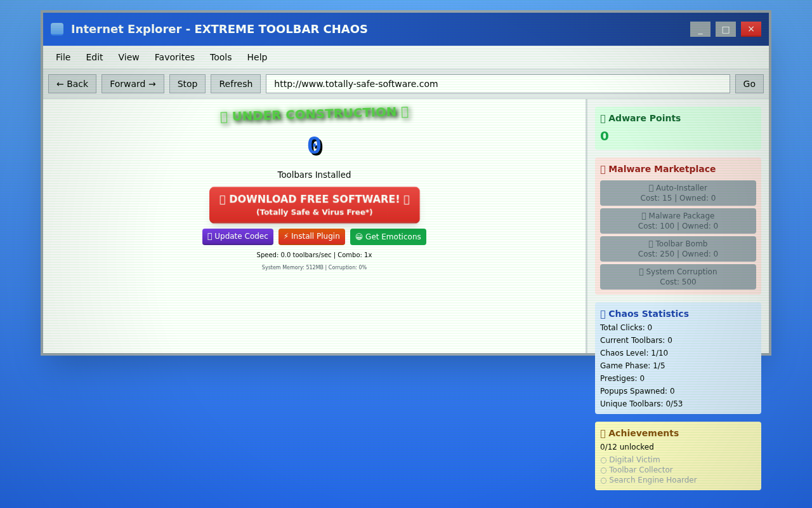Open the Favorites menu
The image size is (812, 508).
point(174,57)
